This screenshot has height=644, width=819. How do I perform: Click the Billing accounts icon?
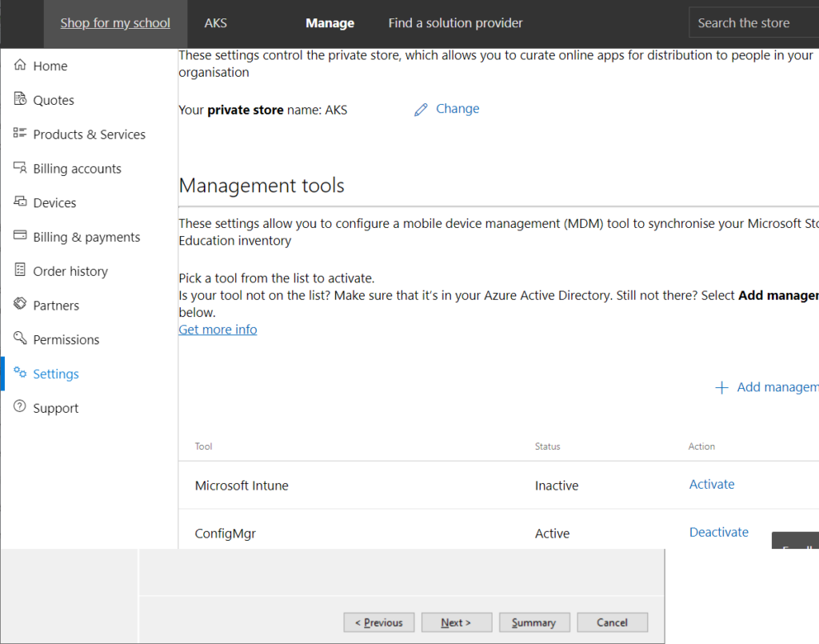click(x=21, y=168)
